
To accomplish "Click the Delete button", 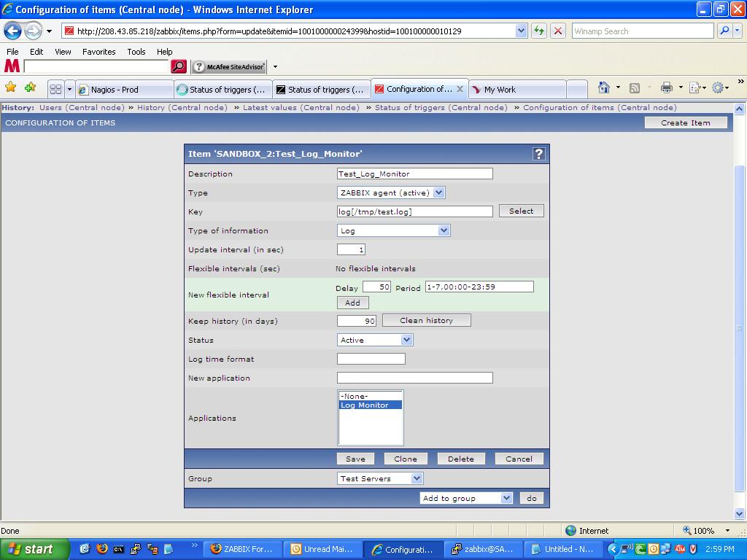I will pyautogui.click(x=461, y=459).
